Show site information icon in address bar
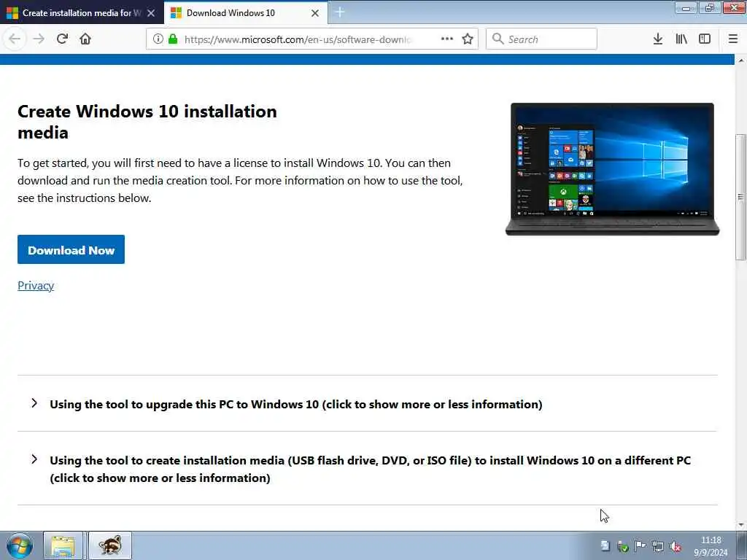Screen dimensions: 747x560 pos(158,39)
